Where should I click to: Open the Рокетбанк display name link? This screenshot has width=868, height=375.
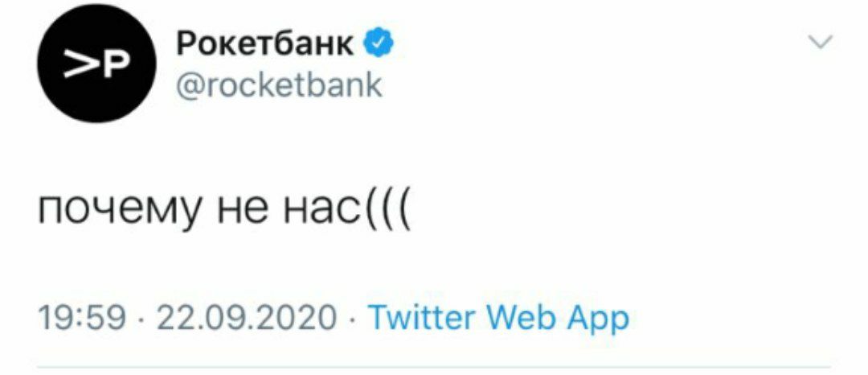tap(266, 44)
